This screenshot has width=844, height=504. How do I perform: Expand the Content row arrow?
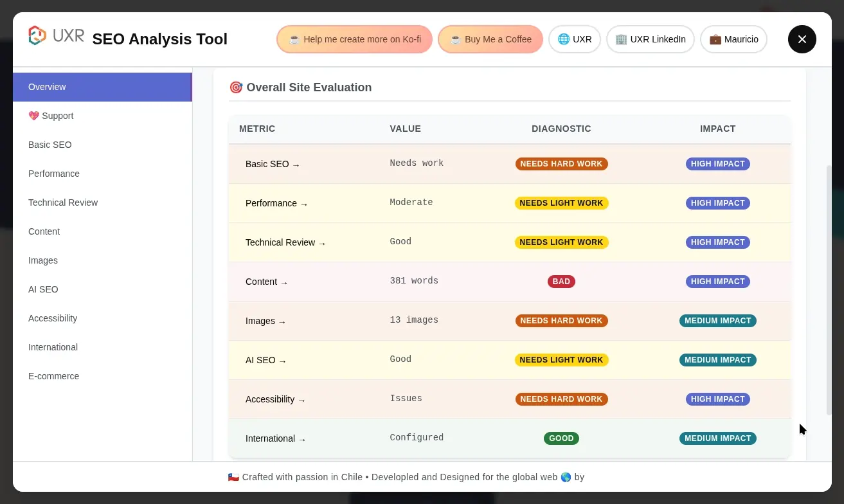pyautogui.click(x=284, y=282)
